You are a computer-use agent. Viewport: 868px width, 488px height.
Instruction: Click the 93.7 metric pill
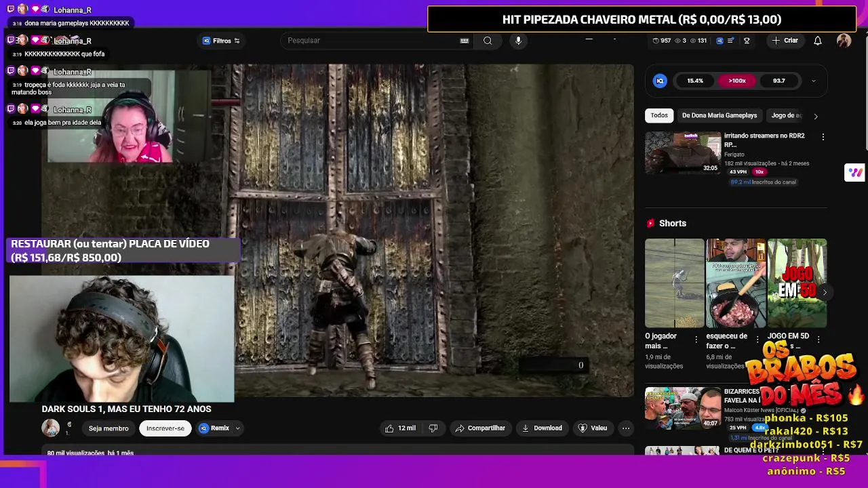click(779, 81)
